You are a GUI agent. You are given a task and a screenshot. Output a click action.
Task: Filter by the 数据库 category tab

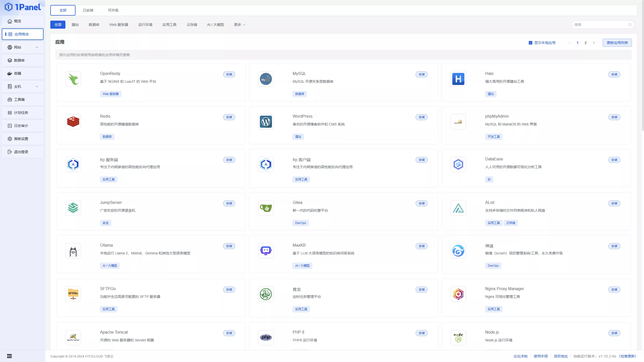click(94, 25)
